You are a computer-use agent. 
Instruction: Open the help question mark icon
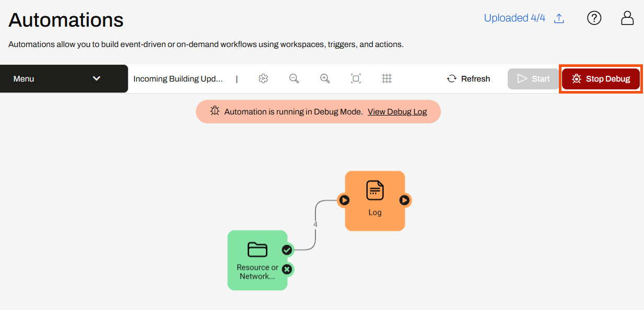coord(594,18)
